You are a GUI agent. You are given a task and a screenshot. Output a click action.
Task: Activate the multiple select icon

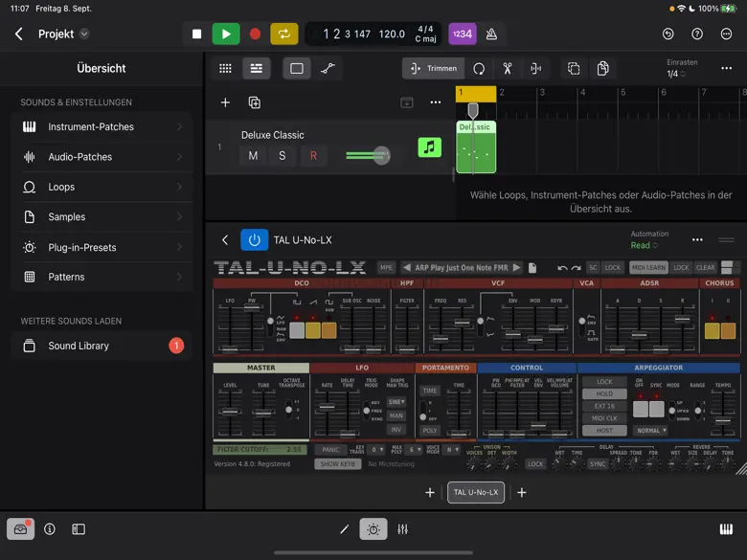(574, 69)
